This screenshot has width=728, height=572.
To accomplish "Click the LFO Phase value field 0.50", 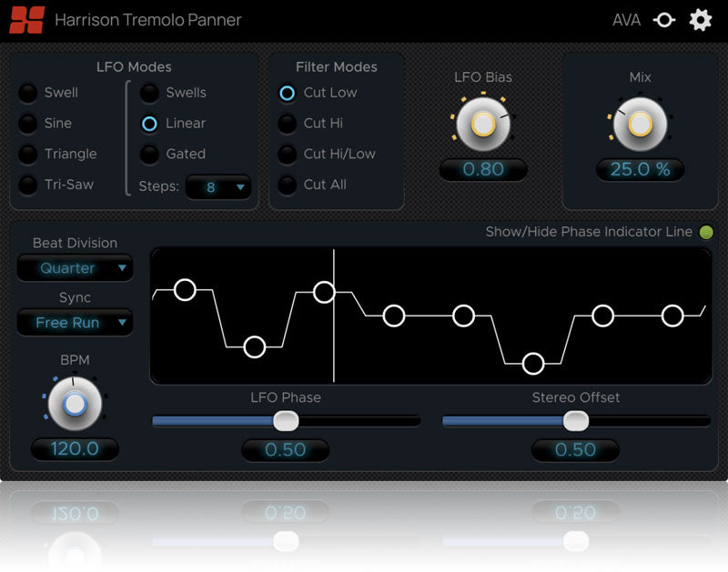I will point(286,450).
